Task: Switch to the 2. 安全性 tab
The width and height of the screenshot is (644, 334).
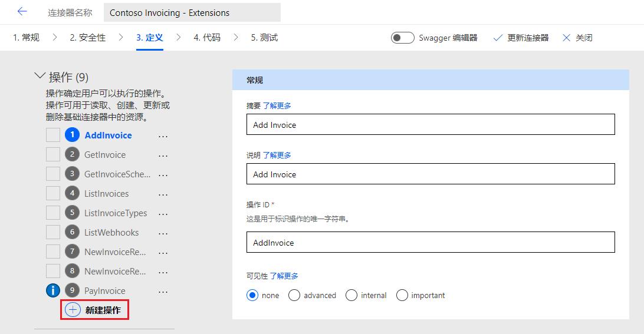Action: coord(87,38)
